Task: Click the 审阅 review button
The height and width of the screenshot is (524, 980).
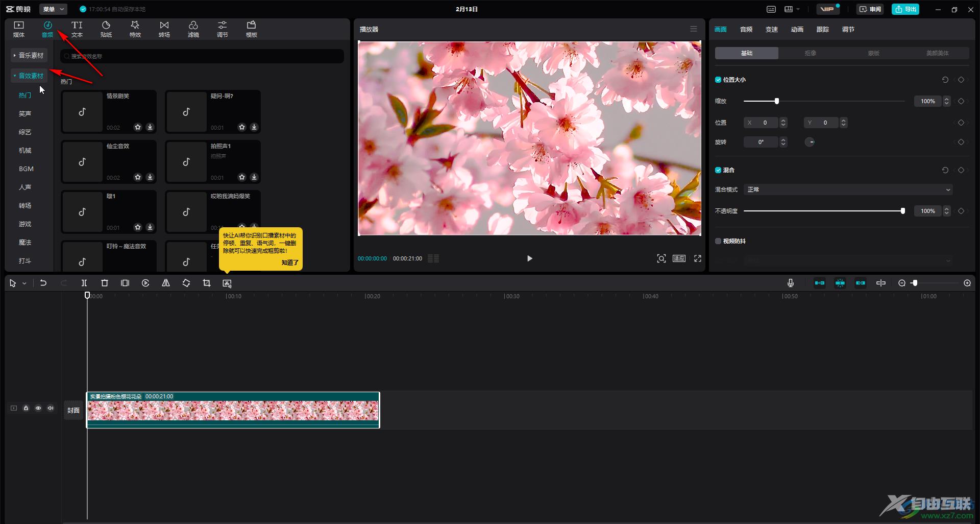Action: click(x=870, y=9)
